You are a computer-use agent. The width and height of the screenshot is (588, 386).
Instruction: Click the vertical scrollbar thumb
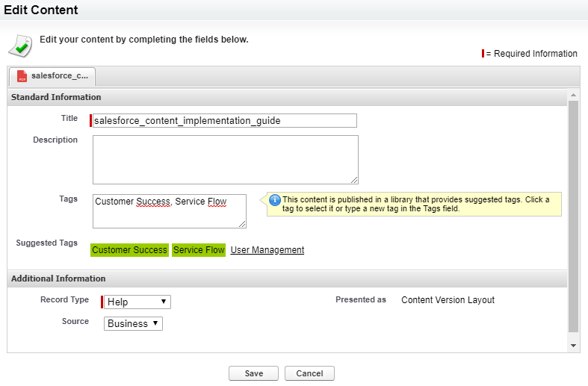point(573,217)
